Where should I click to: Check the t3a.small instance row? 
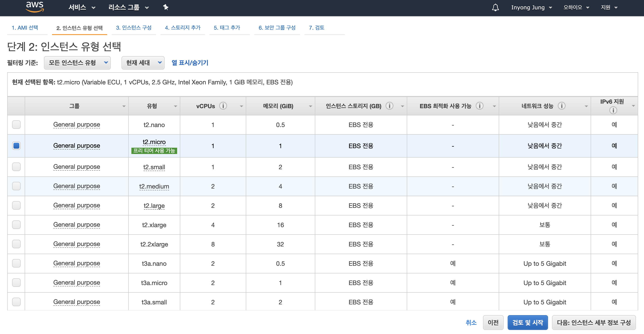click(x=17, y=302)
